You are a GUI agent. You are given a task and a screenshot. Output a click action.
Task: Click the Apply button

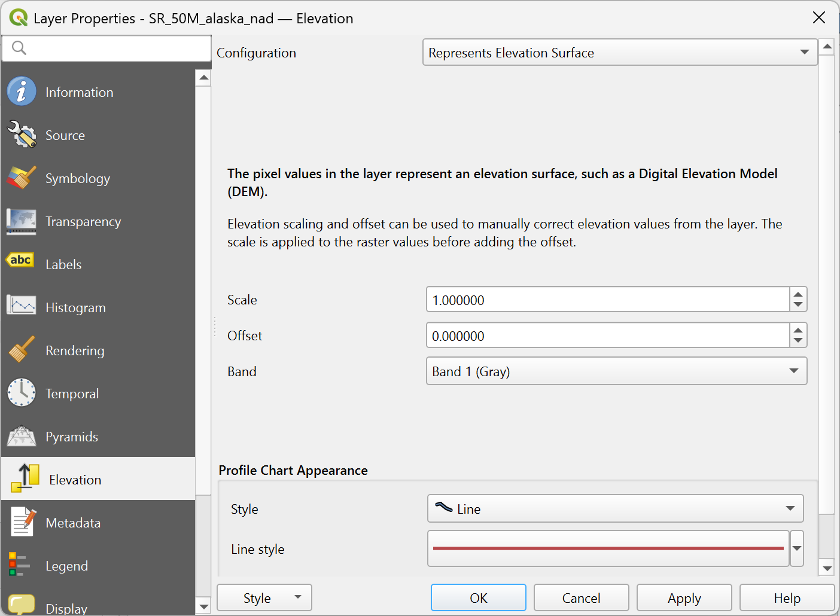(684, 598)
